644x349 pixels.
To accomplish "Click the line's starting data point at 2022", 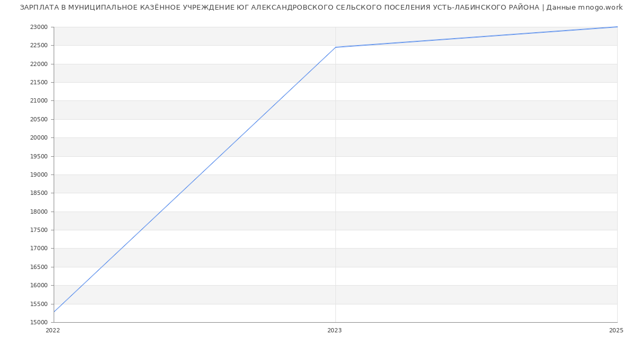I will click(54, 312).
